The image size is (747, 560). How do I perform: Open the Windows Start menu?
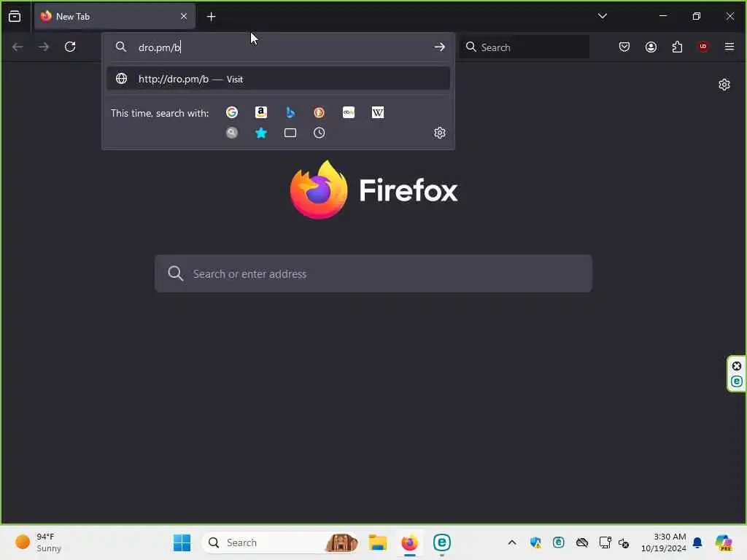click(x=182, y=542)
